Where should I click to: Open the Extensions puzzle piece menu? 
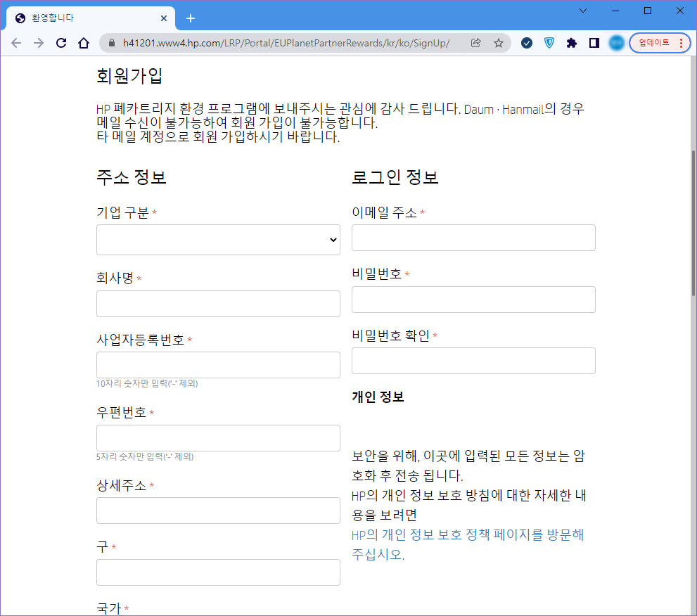click(x=572, y=43)
